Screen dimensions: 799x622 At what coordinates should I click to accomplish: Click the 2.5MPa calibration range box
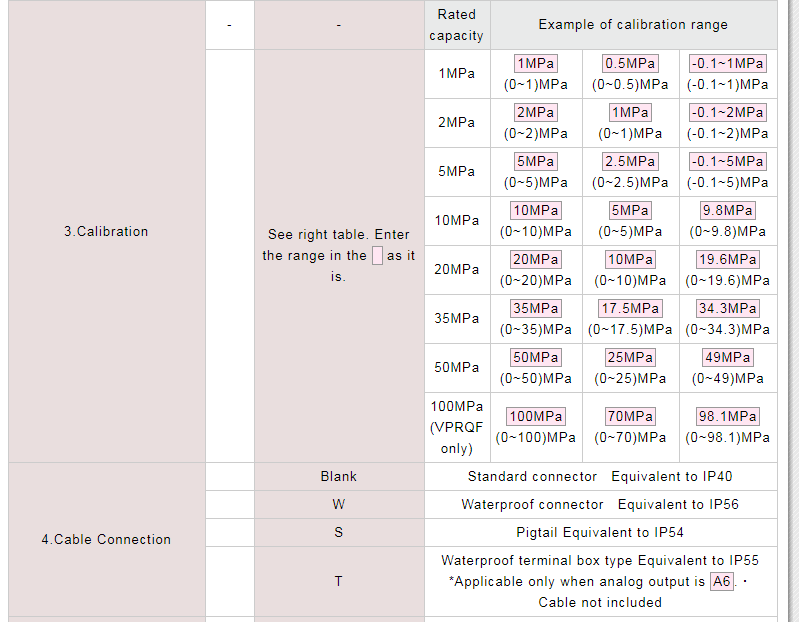point(630,161)
